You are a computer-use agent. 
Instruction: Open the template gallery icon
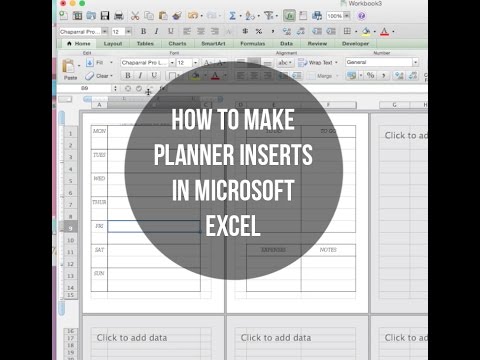click(77, 15)
